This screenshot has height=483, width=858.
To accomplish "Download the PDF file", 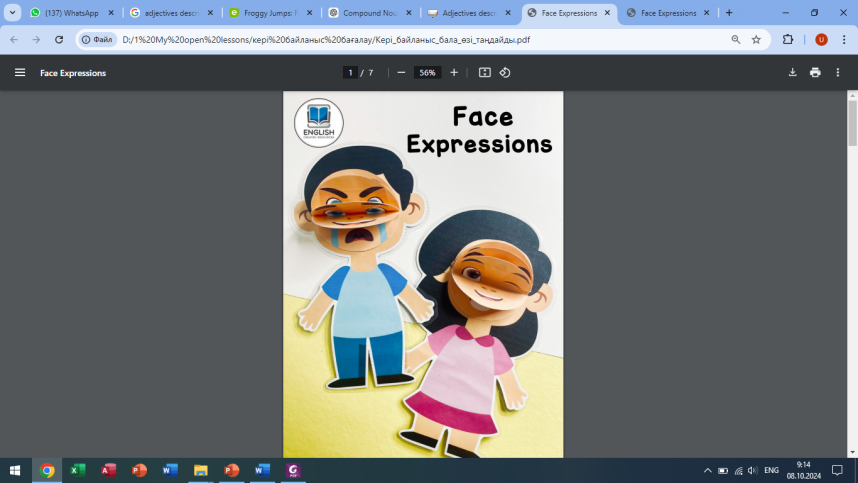I will coord(792,72).
